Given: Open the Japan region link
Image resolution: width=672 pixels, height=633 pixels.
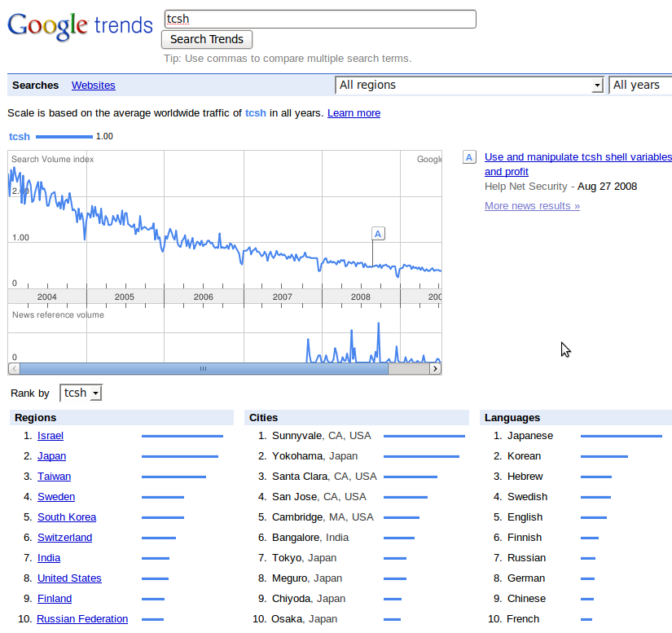Looking at the screenshot, I should click(x=52, y=456).
